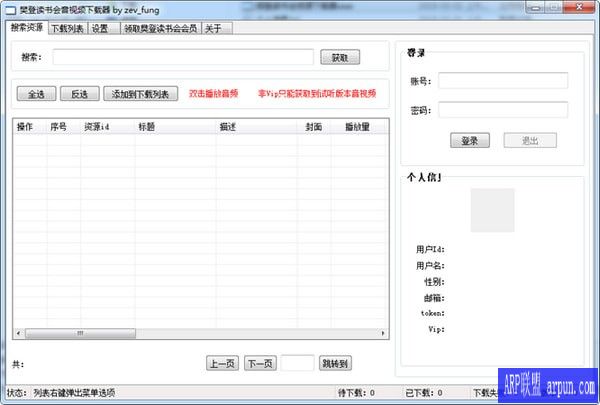Image resolution: width=600 pixels, height=405 pixels.
Task: Click the 反选 button
Action: point(80,94)
